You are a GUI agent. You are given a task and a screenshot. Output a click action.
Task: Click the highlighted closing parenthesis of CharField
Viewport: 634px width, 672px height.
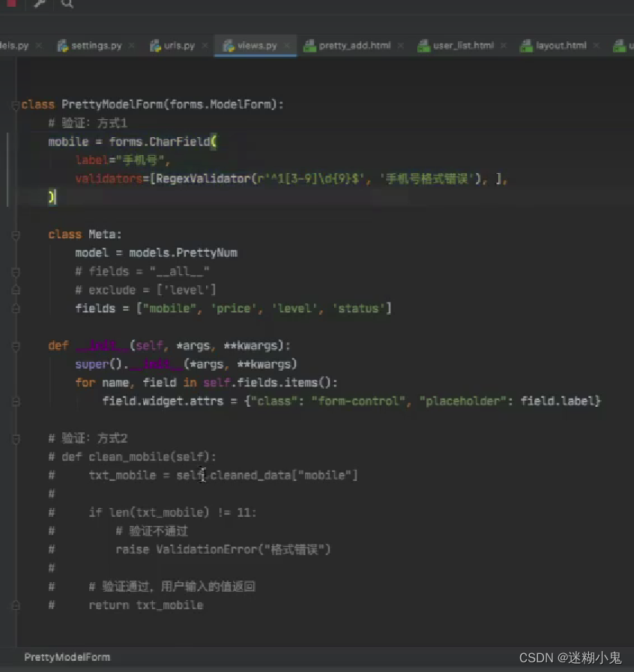[52, 197]
